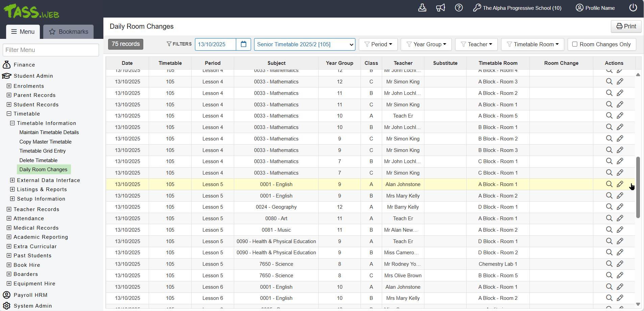
Task: Edit the Lesson 5 Music row
Action: coord(620,230)
